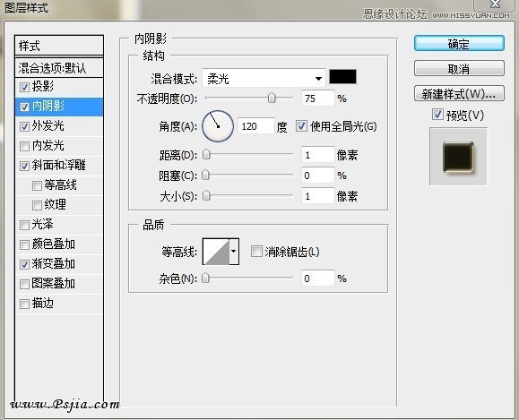Toggle the 外发光 outer glow checkbox
Image resolution: width=519 pixels, height=420 pixels.
click(24, 126)
